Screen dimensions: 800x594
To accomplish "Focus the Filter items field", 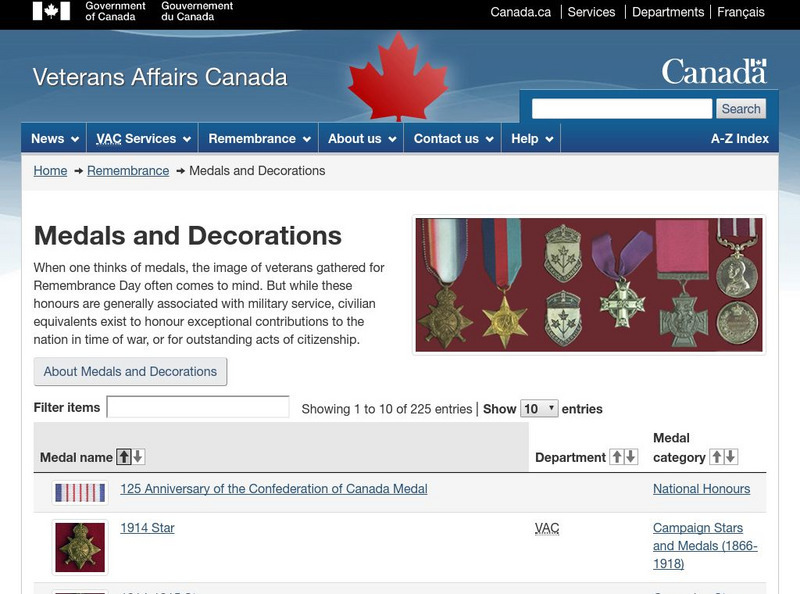I will [x=198, y=407].
